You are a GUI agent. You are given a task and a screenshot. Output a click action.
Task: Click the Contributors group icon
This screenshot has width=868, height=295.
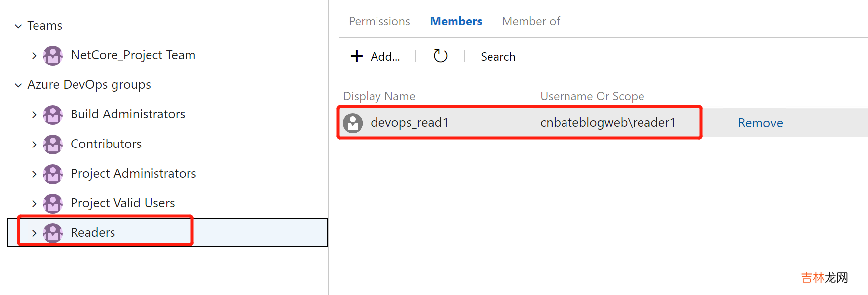(x=53, y=144)
